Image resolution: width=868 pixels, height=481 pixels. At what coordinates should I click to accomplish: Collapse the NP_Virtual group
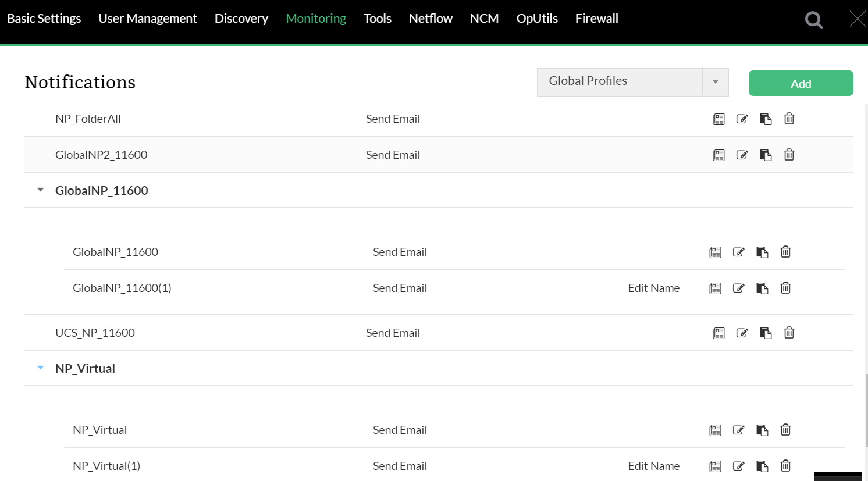41,368
